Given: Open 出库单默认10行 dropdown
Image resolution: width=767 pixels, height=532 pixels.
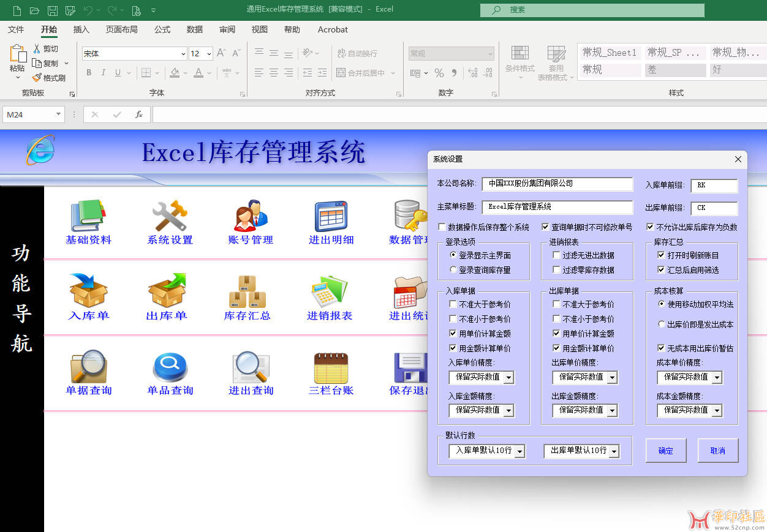Looking at the screenshot, I should pyautogui.click(x=614, y=452).
